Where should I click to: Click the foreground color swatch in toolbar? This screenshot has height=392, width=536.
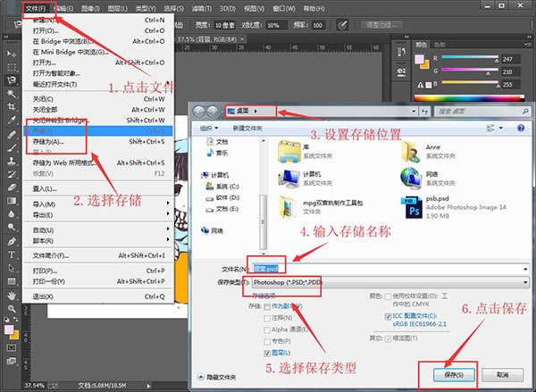9,329
